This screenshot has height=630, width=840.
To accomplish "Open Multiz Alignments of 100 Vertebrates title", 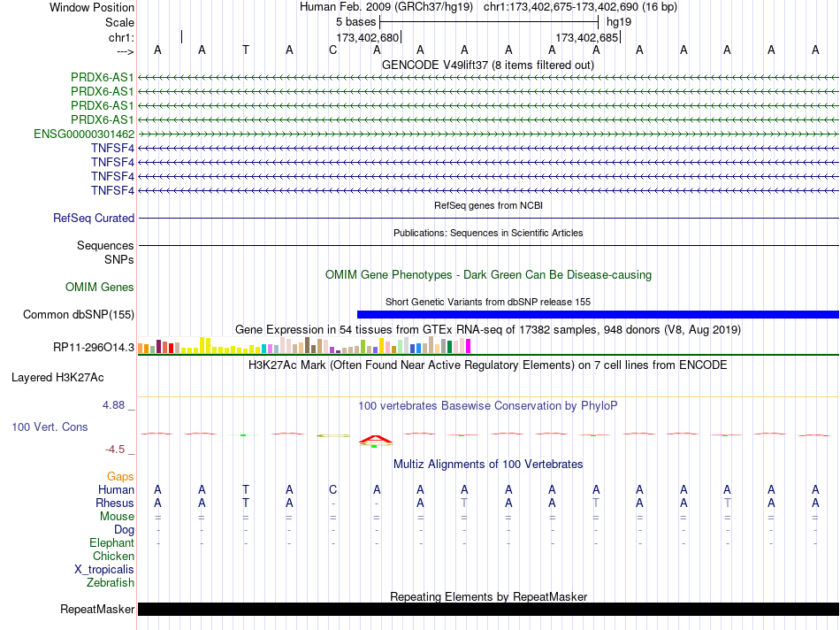I will point(488,465).
